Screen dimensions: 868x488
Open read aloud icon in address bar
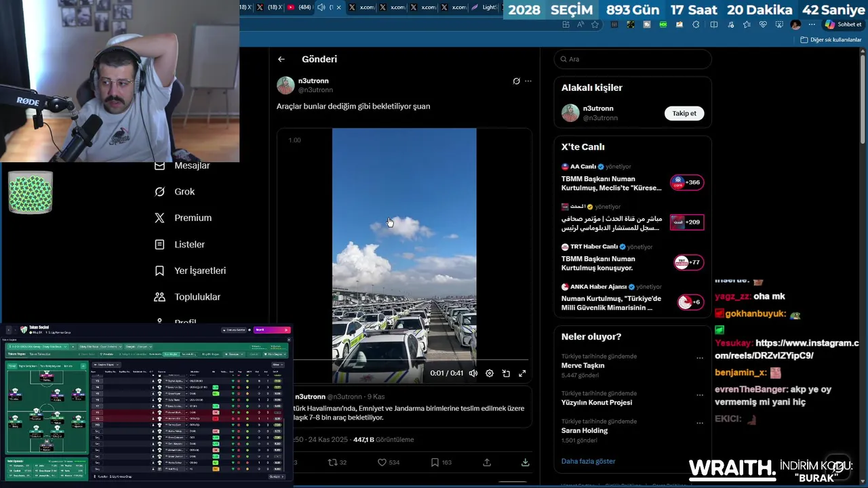pos(580,24)
